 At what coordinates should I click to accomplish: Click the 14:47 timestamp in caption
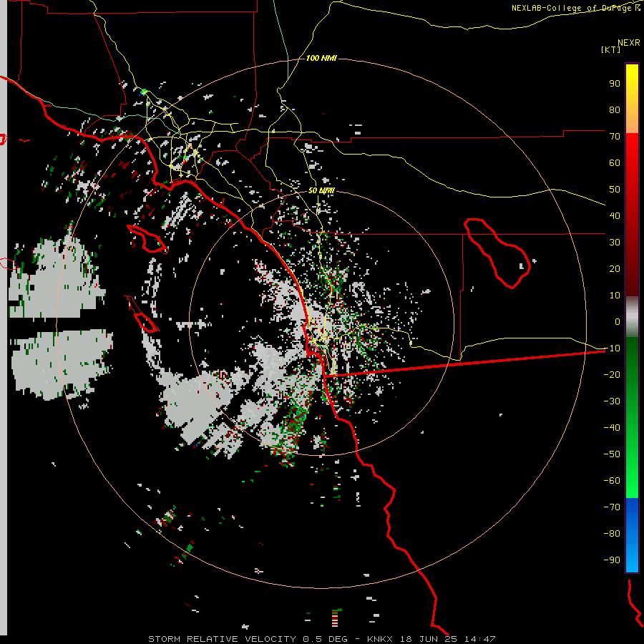tap(479, 639)
